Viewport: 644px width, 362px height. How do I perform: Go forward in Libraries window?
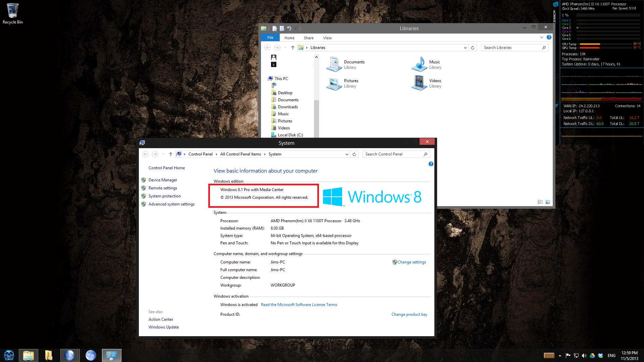277,48
